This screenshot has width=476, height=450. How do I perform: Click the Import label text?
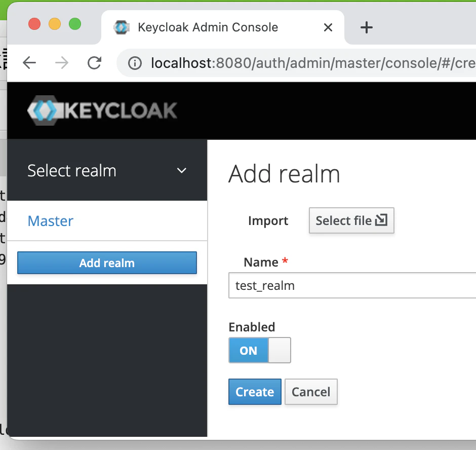268,221
